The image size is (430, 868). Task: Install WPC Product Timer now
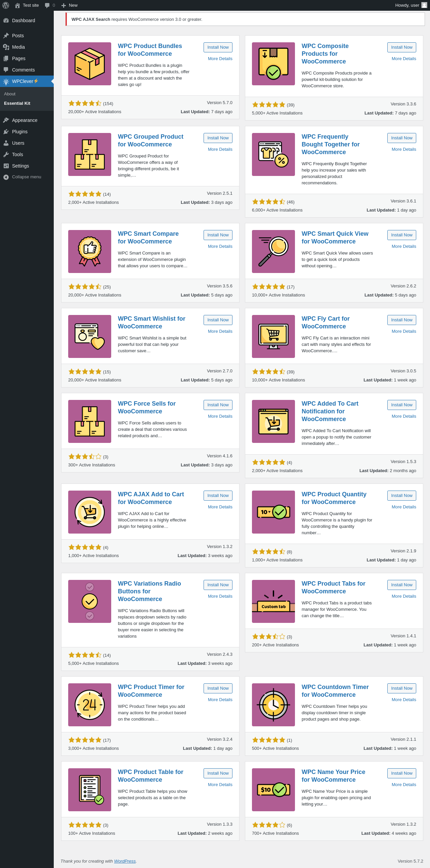pos(218,688)
